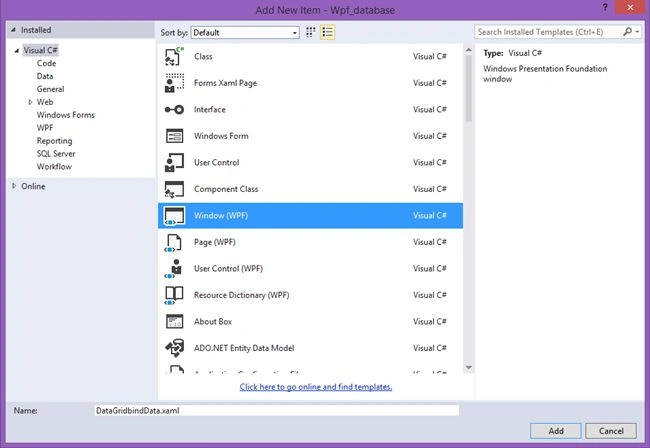Select the Class template icon
The image size is (650, 448).
(x=174, y=56)
